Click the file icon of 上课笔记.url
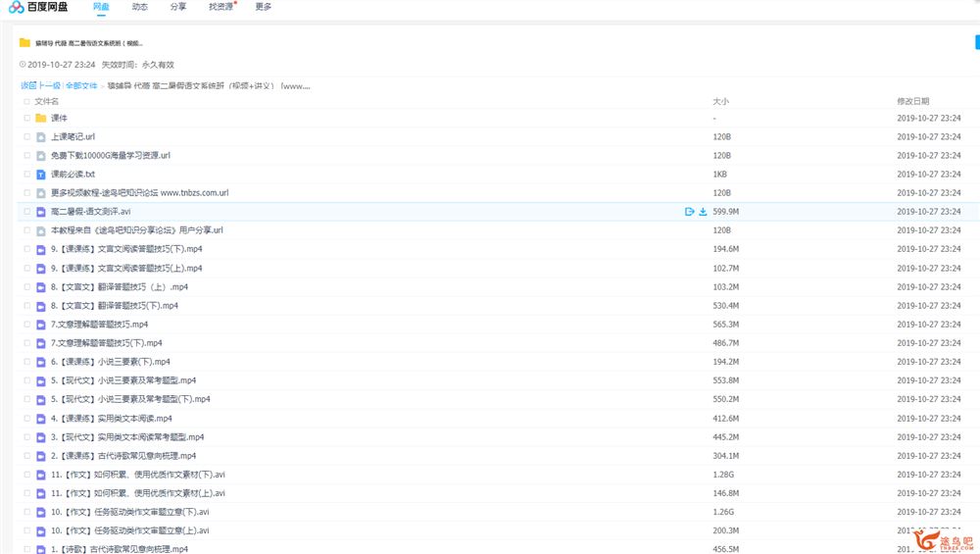 click(x=40, y=137)
